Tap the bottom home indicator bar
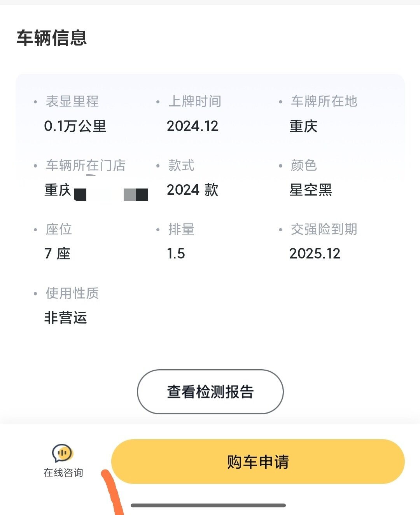 208,505
